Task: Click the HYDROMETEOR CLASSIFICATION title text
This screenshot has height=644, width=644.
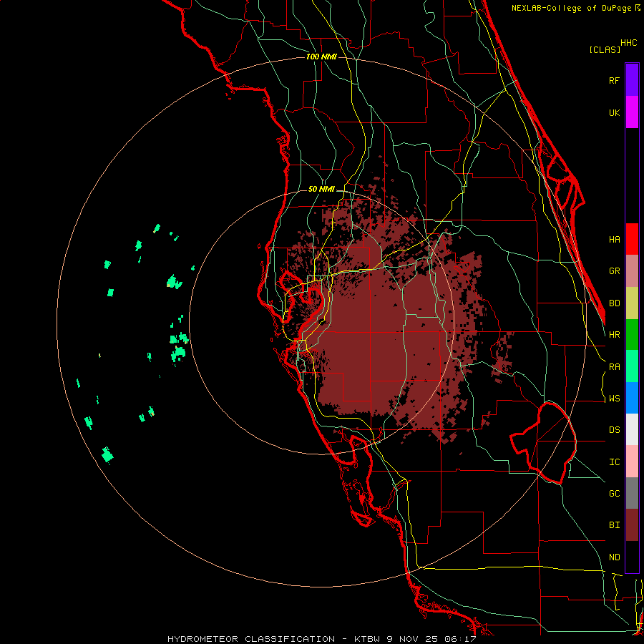Action: click(x=251, y=639)
